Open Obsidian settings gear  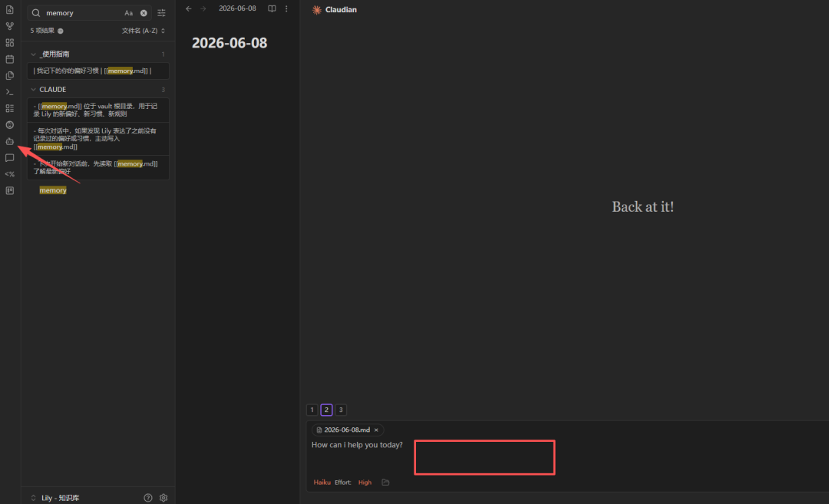(163, 498)
